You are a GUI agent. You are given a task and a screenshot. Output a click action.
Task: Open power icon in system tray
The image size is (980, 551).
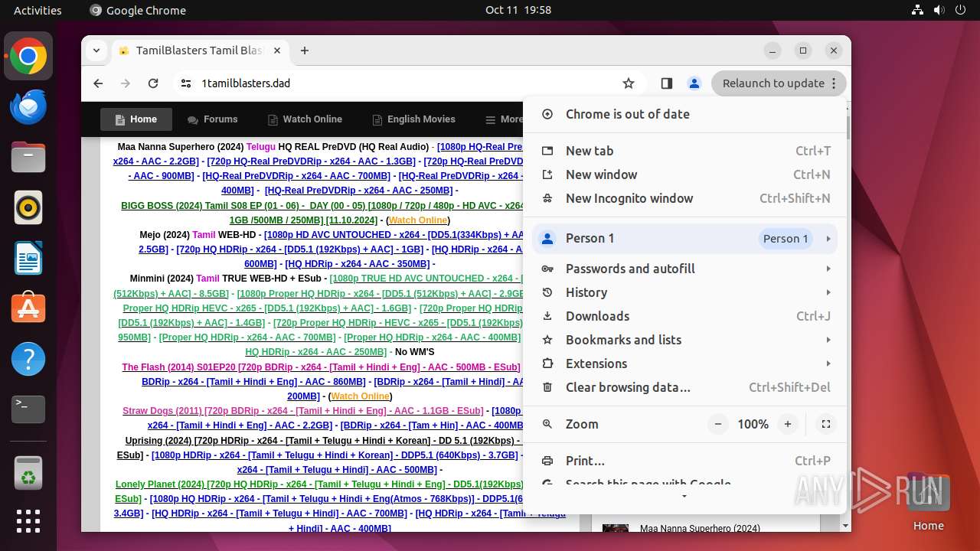click(960, 10)
